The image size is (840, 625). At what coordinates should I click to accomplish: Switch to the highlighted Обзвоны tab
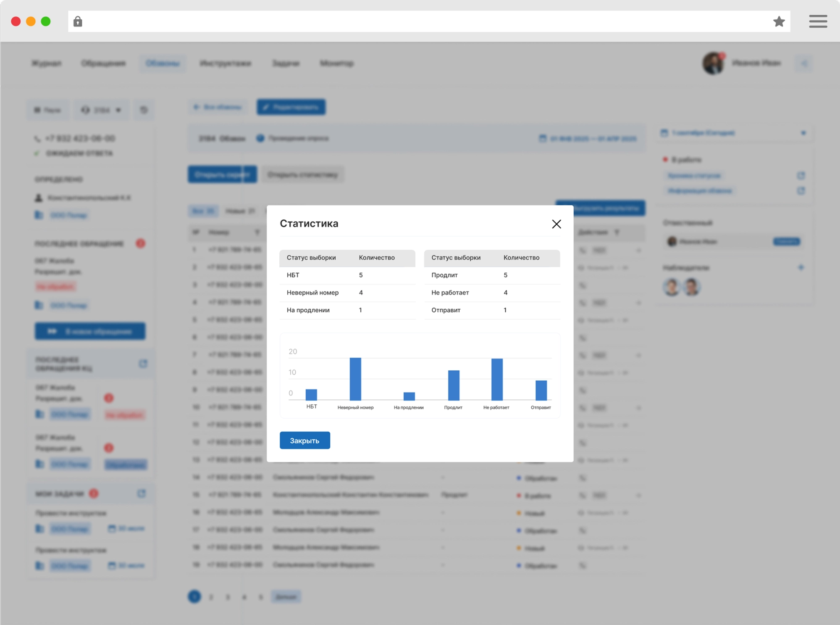click(x=163, y=63)
